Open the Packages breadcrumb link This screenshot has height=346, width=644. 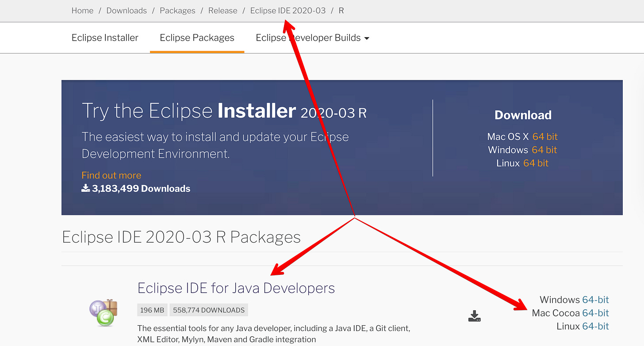click(x=177, y=11)
